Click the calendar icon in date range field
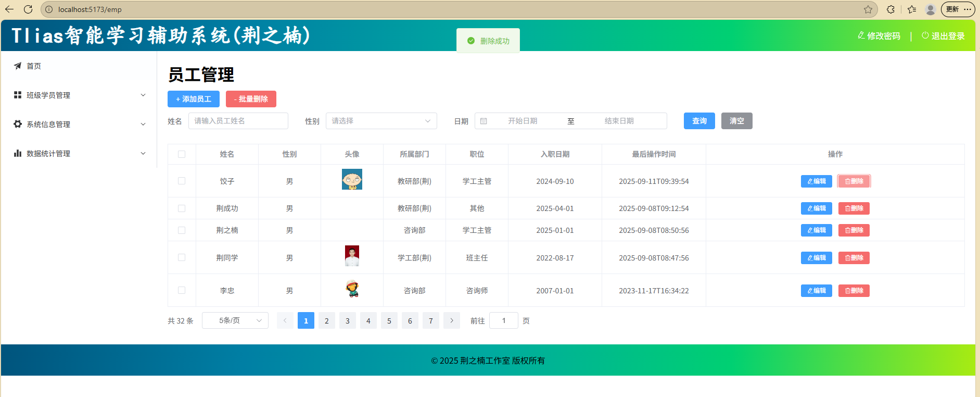Viewport: 980px width, 397px height. point(483,121)
